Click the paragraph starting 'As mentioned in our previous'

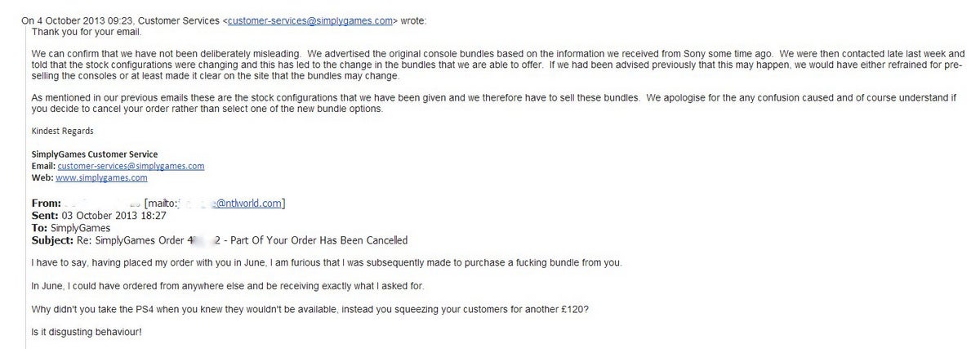(493, 103)
